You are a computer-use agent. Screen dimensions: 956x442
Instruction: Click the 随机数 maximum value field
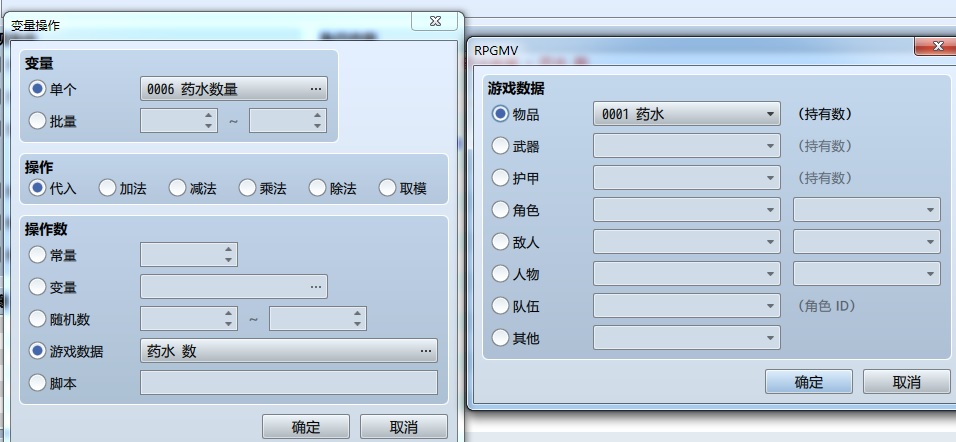(x=318, y=319)
